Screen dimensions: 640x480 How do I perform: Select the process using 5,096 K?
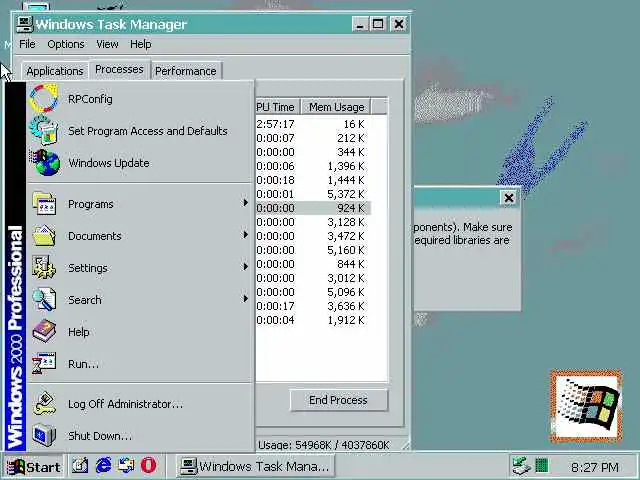313,292
